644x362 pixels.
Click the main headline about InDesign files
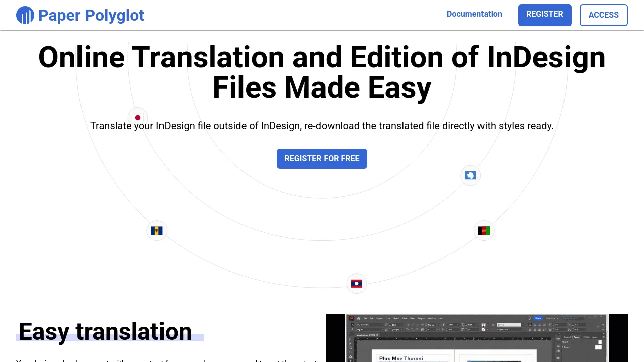point(322,72)
